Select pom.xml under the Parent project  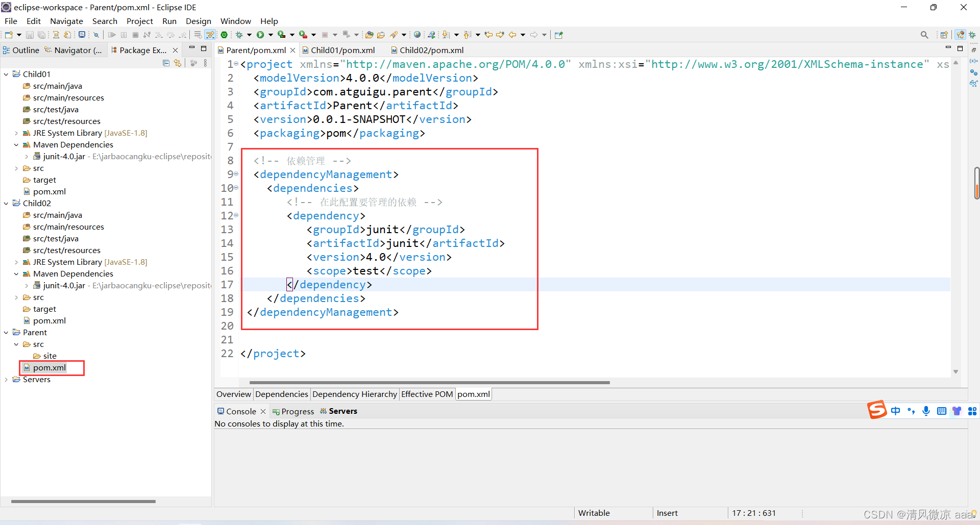point(50,367)
